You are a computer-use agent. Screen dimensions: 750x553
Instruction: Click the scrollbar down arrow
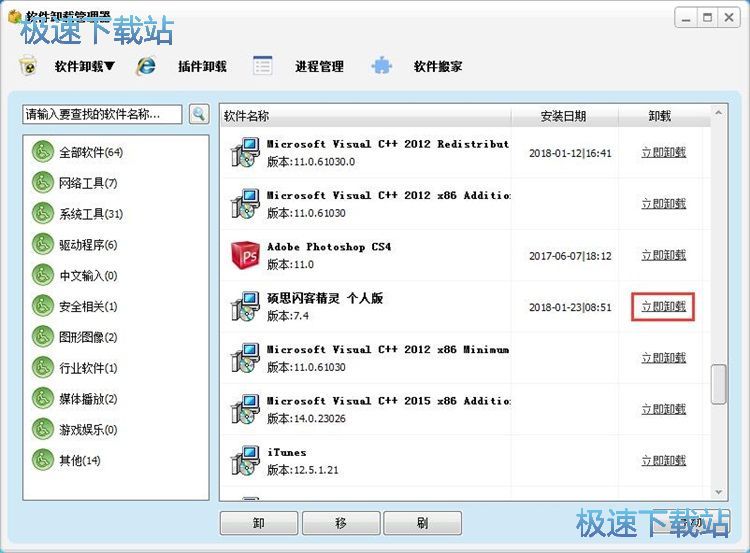pyautogui.click(x=718, y=492)
